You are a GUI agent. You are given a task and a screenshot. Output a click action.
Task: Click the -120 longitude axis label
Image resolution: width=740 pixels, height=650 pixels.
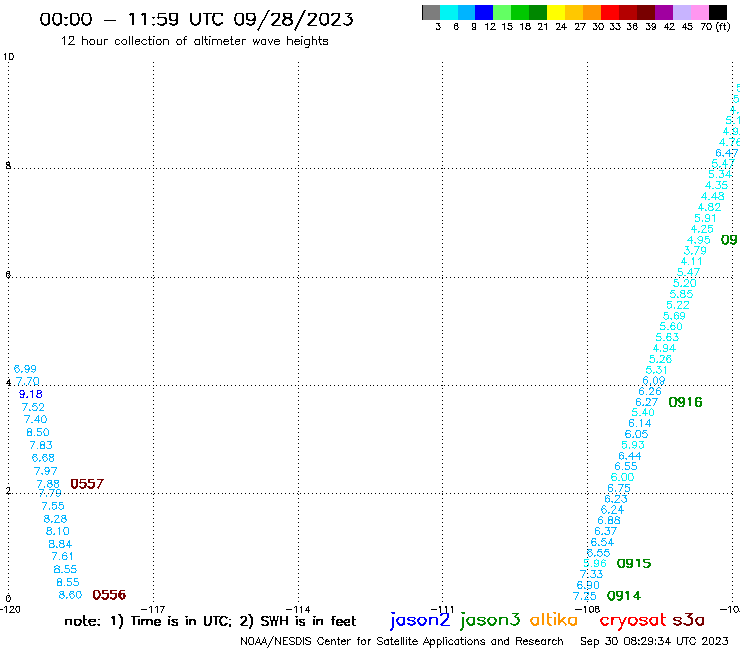click(x=10, y=609)
